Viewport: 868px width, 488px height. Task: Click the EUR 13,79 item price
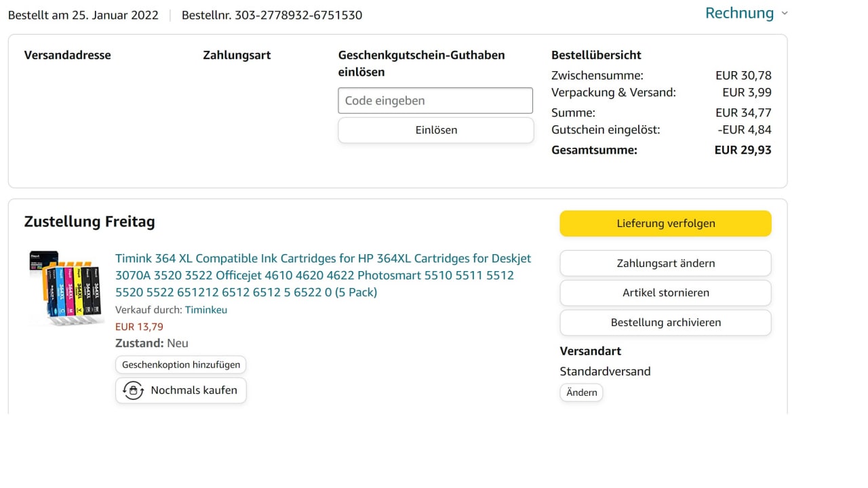139,327
